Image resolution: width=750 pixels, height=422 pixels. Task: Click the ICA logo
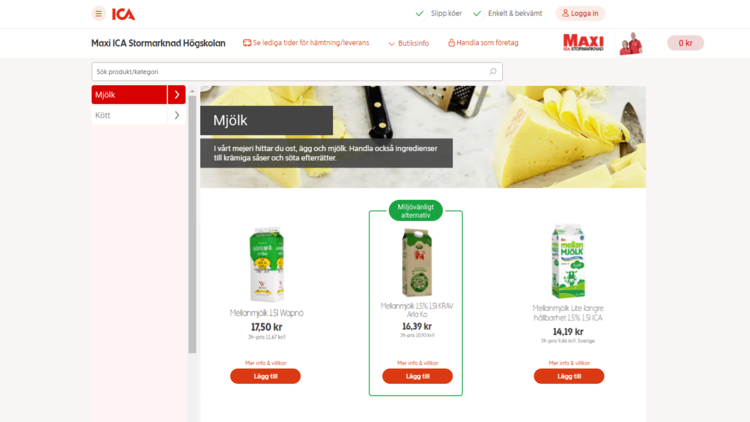pyautogui.click(x=123, y=14)
